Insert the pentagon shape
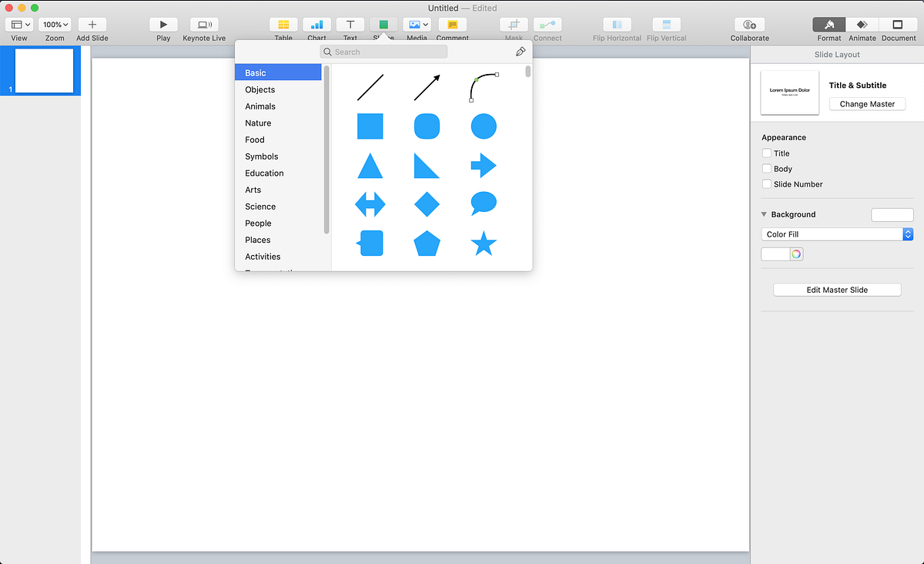924x564 pixels. [x=427, y=243]
